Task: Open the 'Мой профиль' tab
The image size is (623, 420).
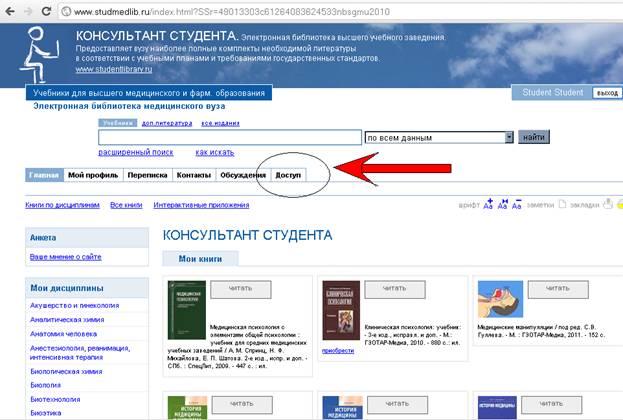Action: point(93,175)
